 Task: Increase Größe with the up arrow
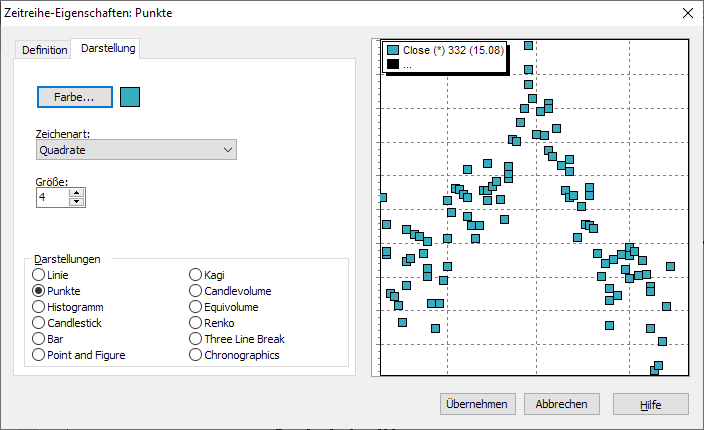[77, 193]
